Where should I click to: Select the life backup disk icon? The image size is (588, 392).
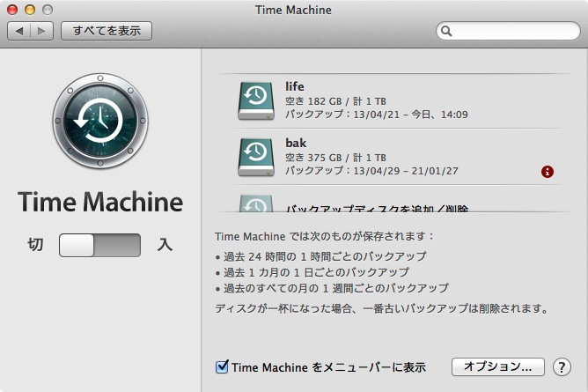coord(256,100)
